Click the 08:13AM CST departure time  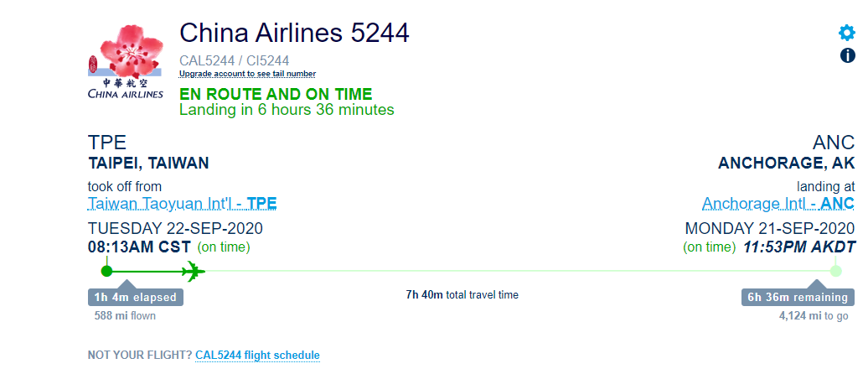(139, 247)
